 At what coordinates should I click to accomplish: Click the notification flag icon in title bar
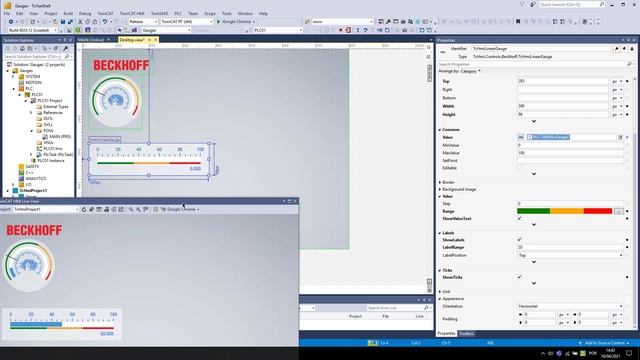point(522,4)
